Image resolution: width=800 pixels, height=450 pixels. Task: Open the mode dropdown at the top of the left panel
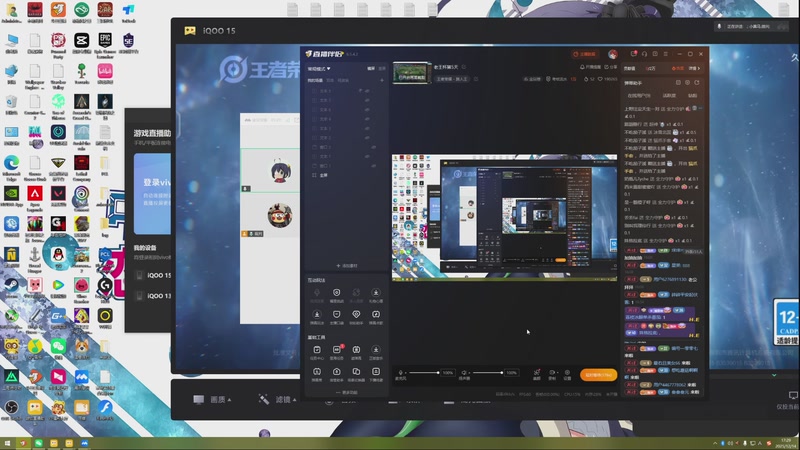[x=319, y=68]
